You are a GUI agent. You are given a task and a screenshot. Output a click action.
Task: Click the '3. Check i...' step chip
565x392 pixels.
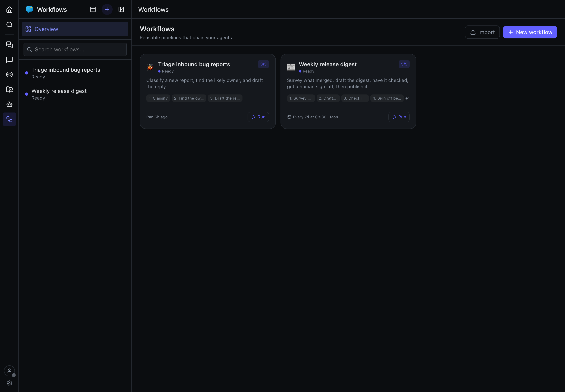click(x=355, y=98)
